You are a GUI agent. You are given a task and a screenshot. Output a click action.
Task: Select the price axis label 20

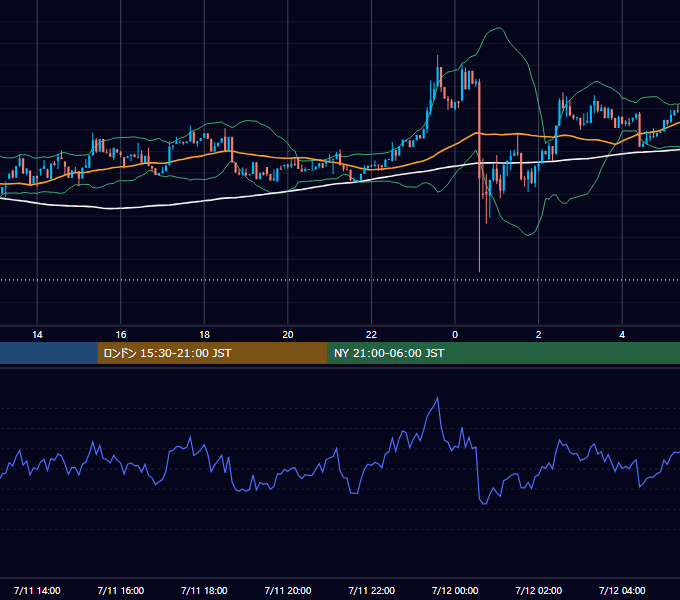tap(288, 335)
